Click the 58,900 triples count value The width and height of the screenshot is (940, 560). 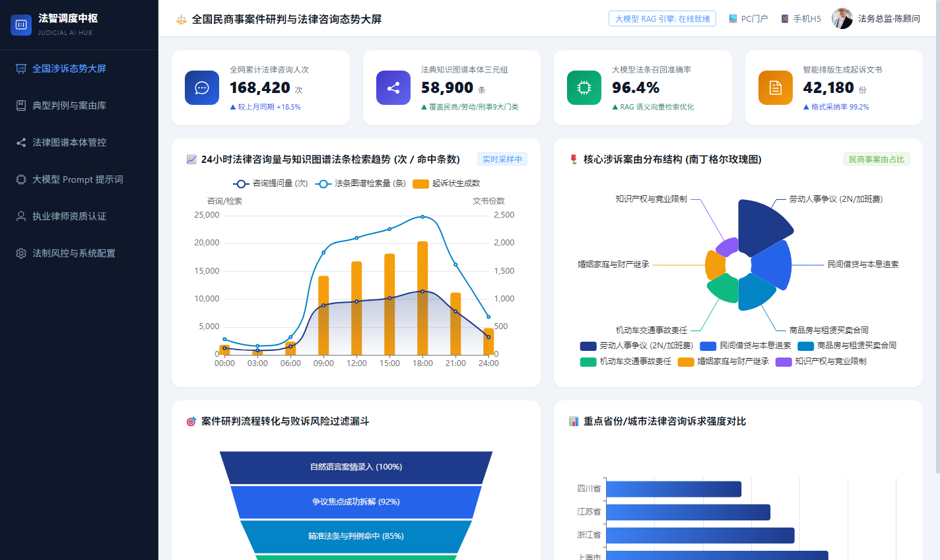coord(448,88)
